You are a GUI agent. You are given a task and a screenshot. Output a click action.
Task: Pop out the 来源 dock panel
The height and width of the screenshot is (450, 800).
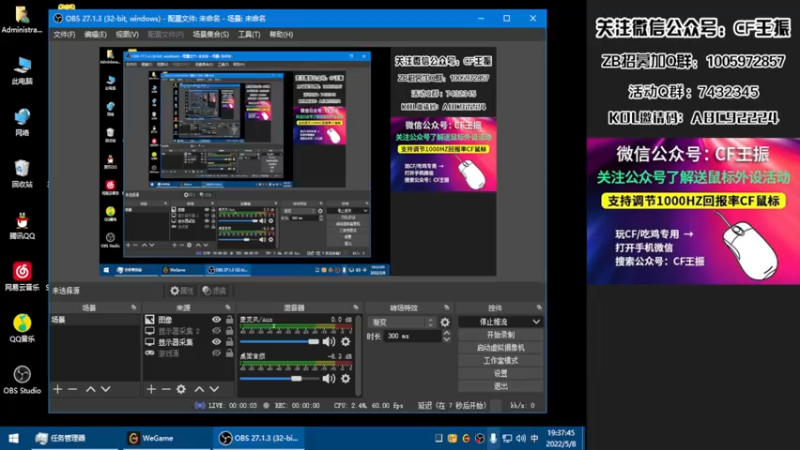point(228,308)
